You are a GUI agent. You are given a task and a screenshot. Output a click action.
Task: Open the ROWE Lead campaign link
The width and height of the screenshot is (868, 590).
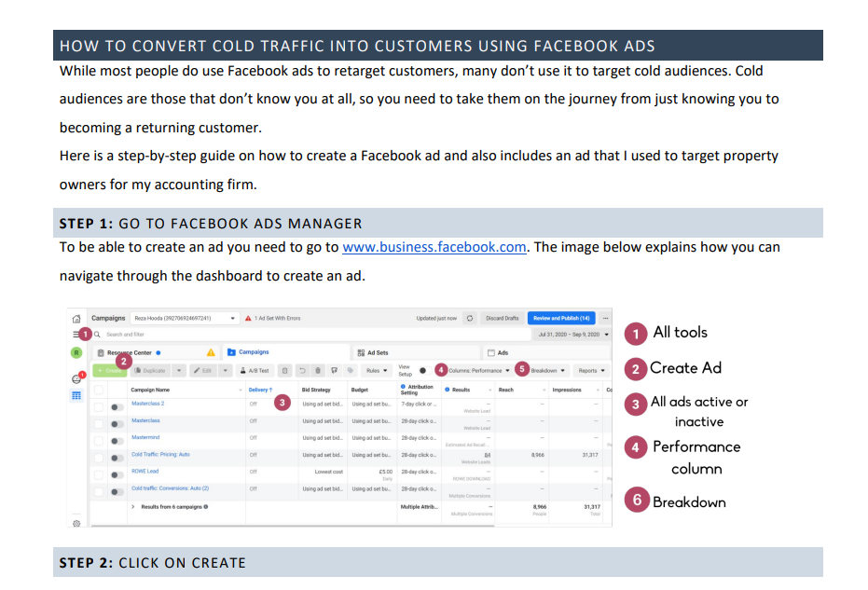pos(145,472)
